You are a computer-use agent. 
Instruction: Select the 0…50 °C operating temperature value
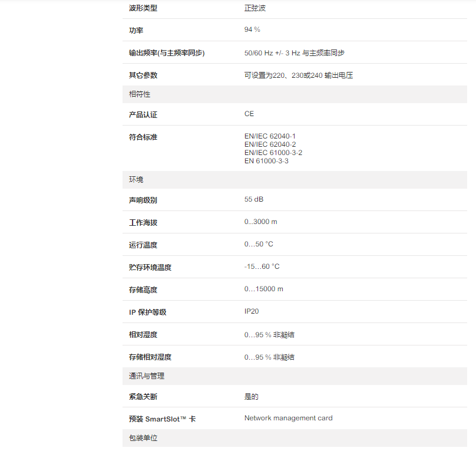pos(259,244)
